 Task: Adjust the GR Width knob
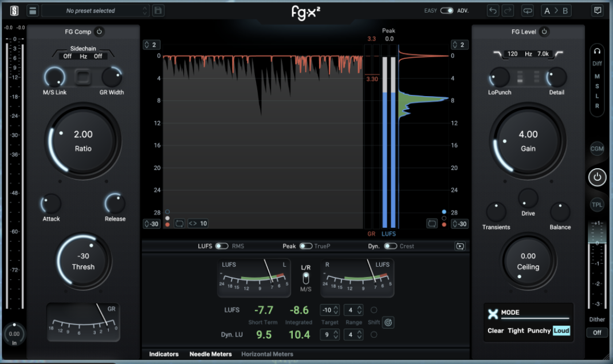tap(112, 77)
